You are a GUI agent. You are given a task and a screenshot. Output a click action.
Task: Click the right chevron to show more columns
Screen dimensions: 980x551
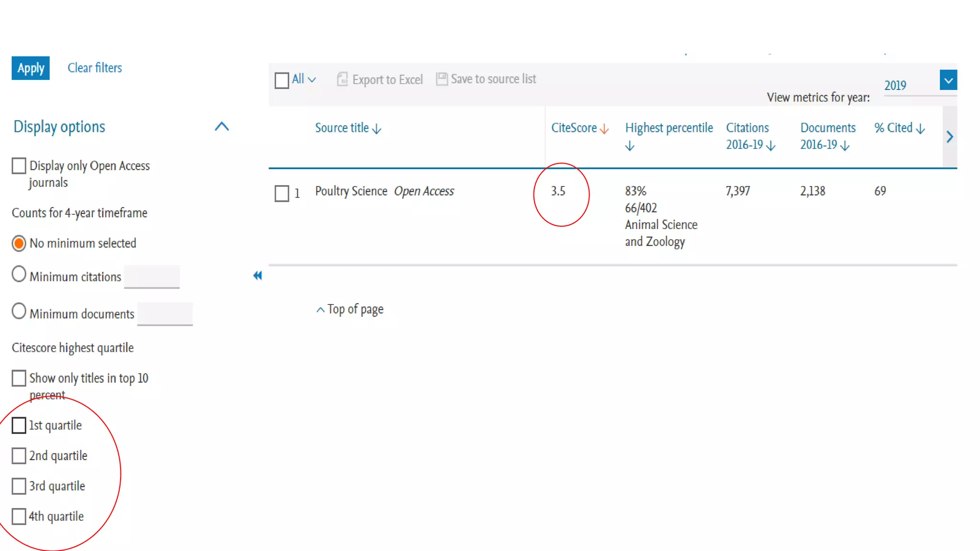coord(950,137)
